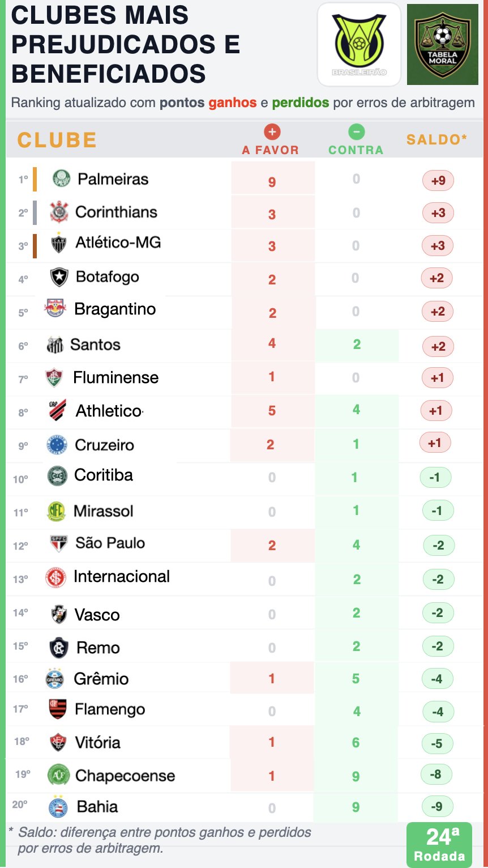
Task: Click the Athletico club crest
Action: point(57,410)
